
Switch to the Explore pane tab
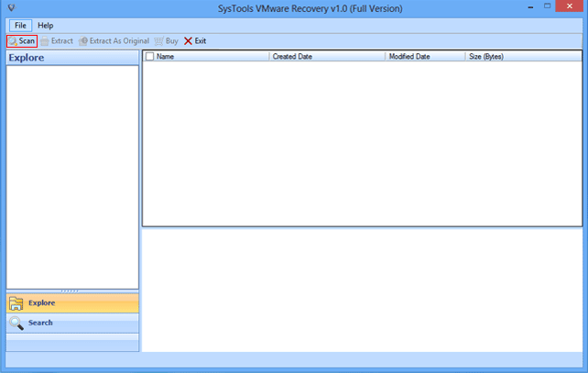(72, 302)
